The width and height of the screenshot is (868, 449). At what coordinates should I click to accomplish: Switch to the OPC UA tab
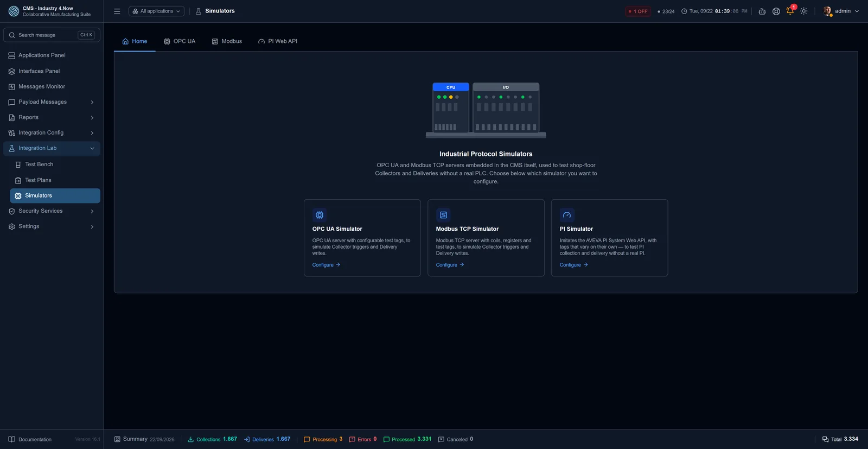(180, 41)
